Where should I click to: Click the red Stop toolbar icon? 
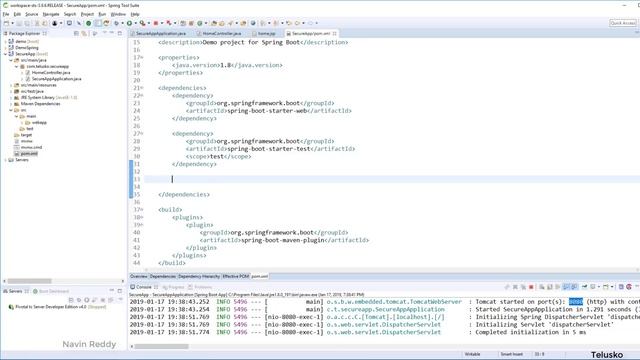click(156, 23)
